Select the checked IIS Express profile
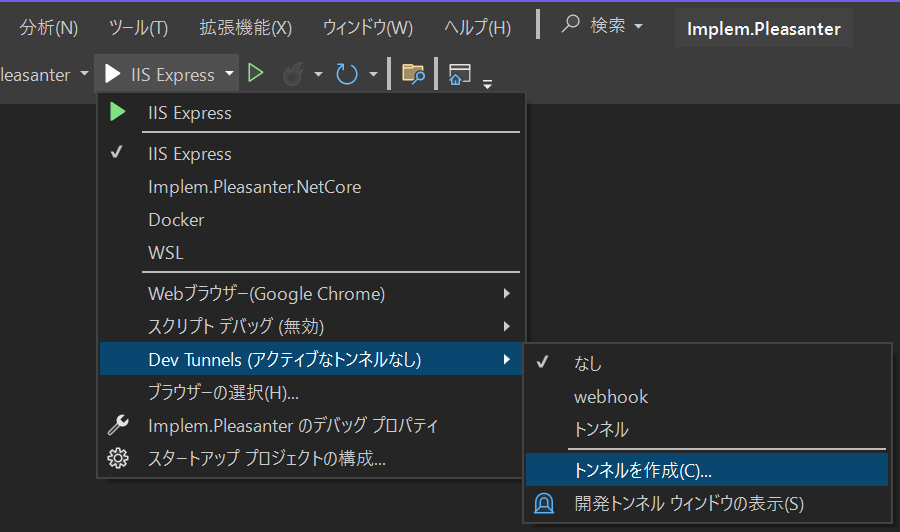This screenshot has height=532, width=900. (311, 154)
